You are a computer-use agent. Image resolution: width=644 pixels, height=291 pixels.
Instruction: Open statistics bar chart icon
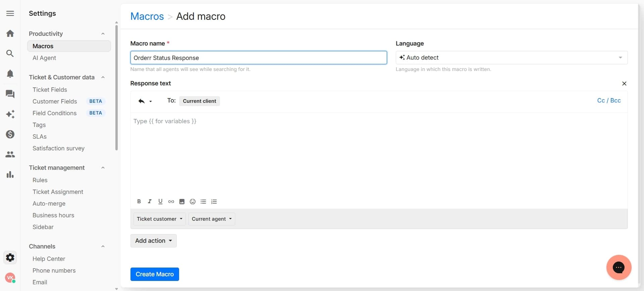pos(10,174)
